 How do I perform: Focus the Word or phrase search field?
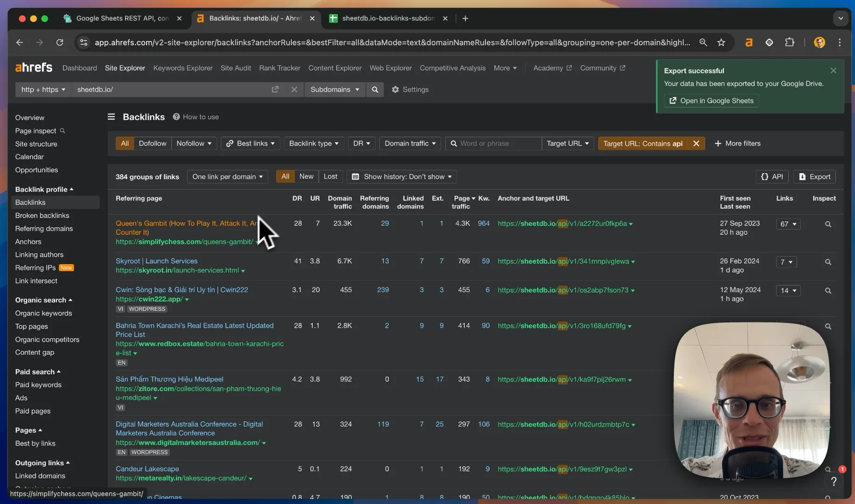tap(493, 143)
